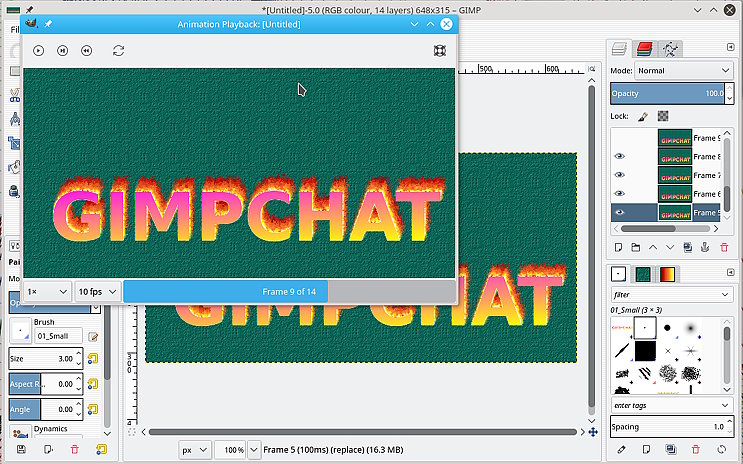Viewport: 743px width, 464px height.
Task: Select the Frame 7 layer
Action: tap(666, 175)
